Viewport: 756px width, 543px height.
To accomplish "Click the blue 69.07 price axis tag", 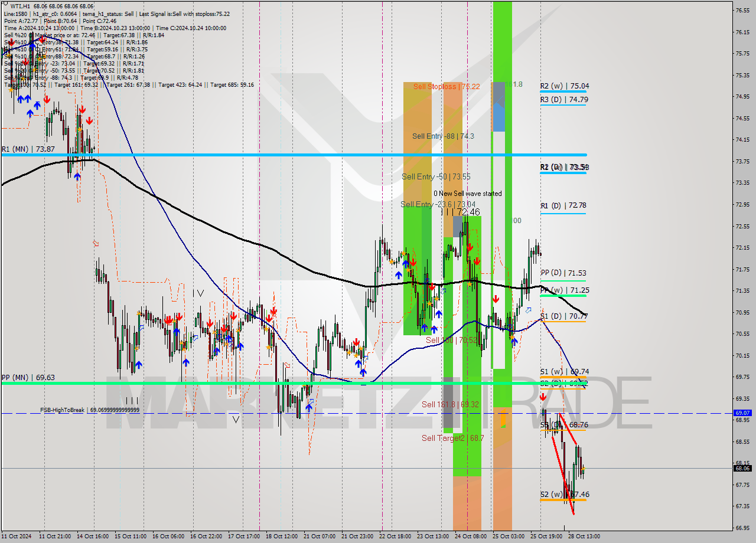I will pos(742,413).
